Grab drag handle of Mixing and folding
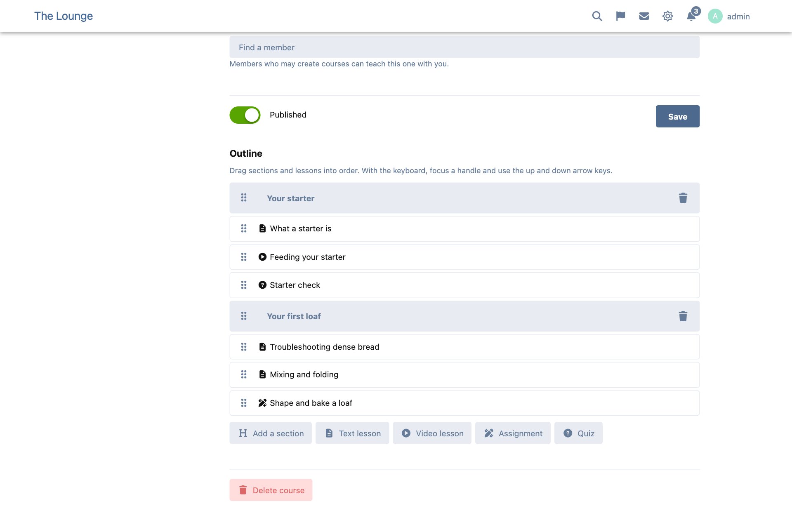Image resolution: width=792 pixels, height=532 pixels. 244,374
